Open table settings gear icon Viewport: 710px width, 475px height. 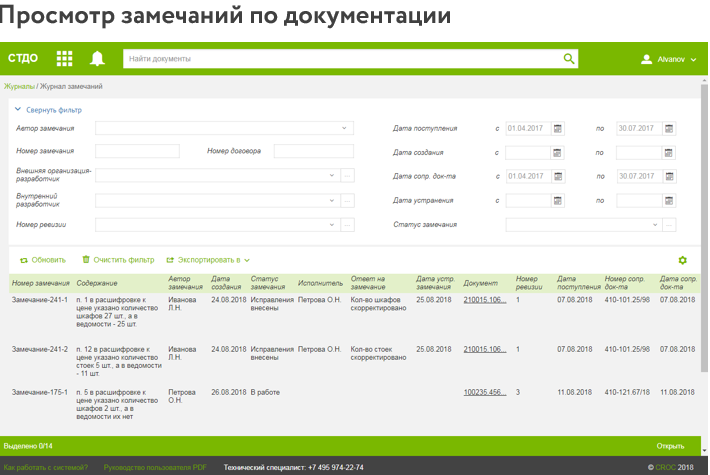(x=682, y=260)
